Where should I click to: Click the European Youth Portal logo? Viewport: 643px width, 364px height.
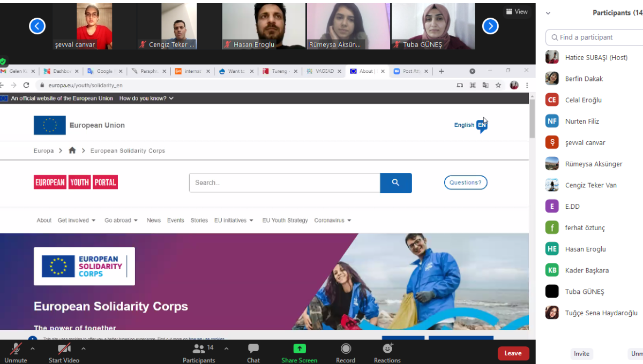point(76,183)
